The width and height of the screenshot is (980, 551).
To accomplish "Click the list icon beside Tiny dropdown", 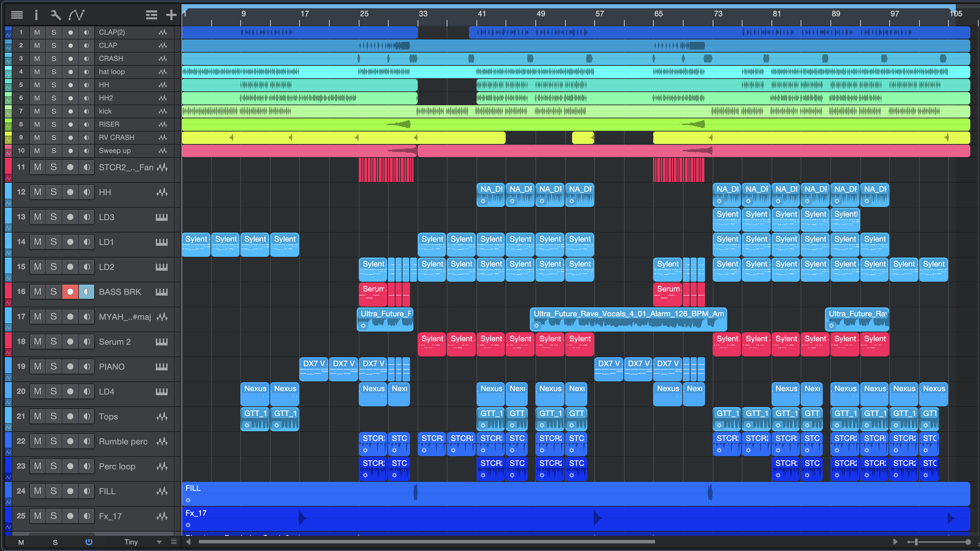I will pyautogui.click(x=174, y=542).
